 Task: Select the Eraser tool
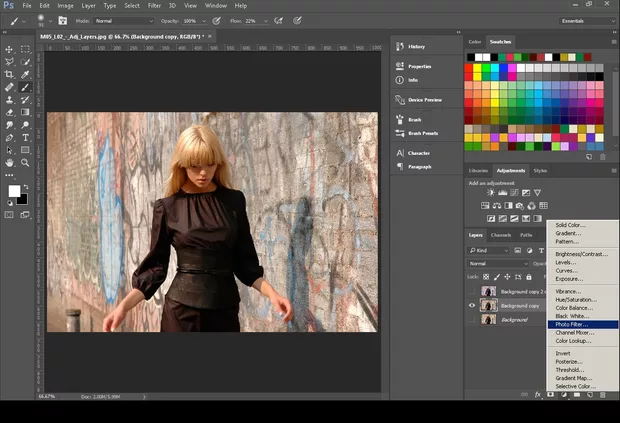click(x=9, y=112)
